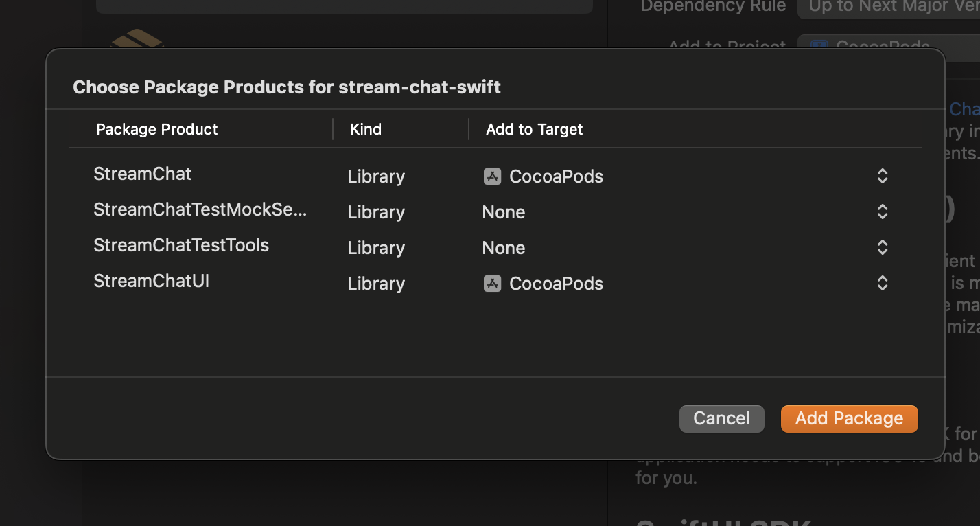980x526 pixels.
Task: Open the None target popup for StreamChatTestMockSe
Action: (504, 212)
